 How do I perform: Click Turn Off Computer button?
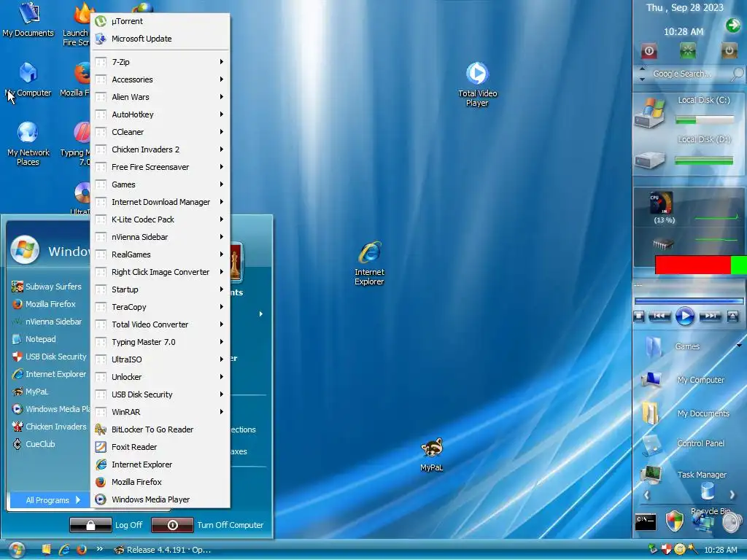[x=207, y=525]
